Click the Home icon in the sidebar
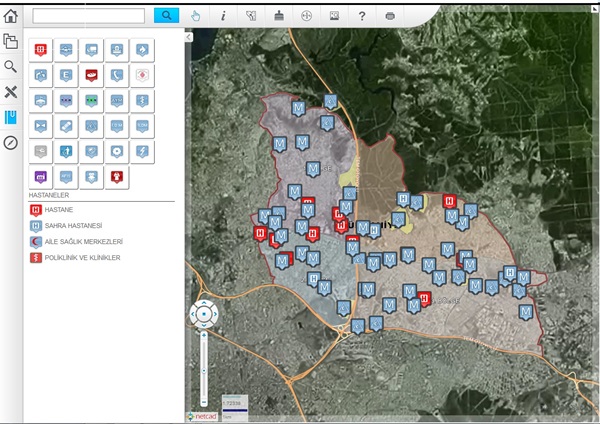Image resolution: width=600 pixels, height=424 pixels. pos(11,15)
